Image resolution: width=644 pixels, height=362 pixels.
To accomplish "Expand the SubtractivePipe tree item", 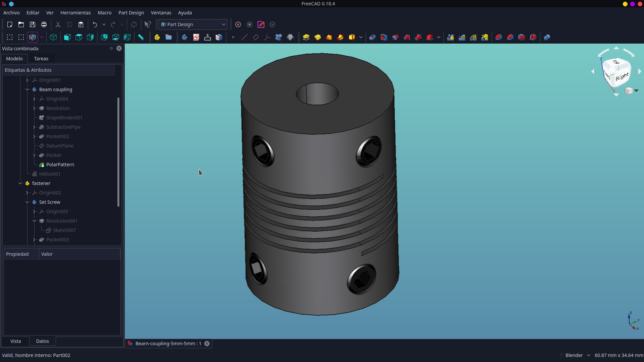I will tap(34, 127).
